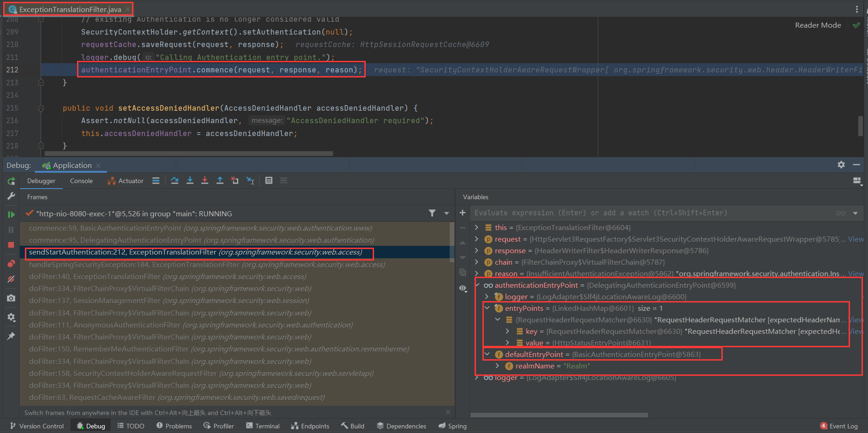
Task: Click the Rerun Application icon
Action: pyautogui.click(x=11, y=181)
